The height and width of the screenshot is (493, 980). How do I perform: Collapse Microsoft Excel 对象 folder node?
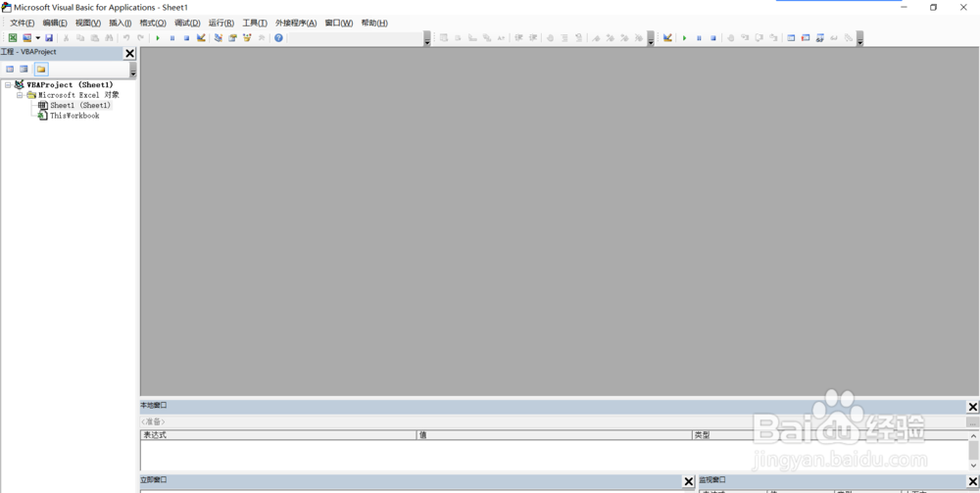pos(20,95)
